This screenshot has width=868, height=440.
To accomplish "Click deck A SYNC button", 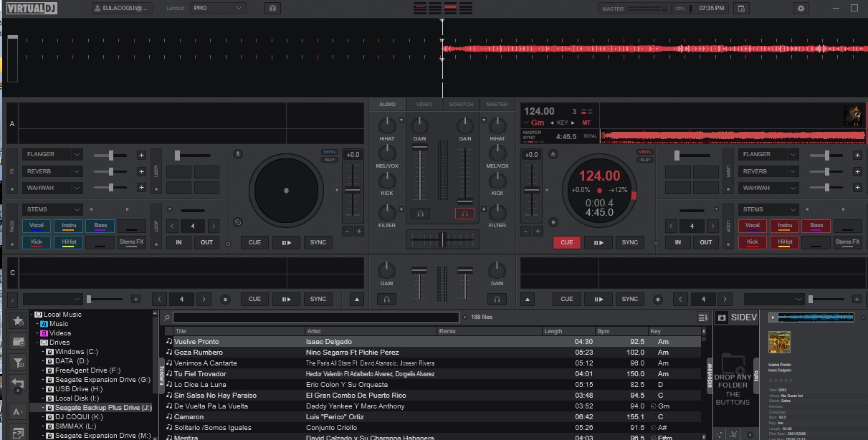I will point(318,242).
